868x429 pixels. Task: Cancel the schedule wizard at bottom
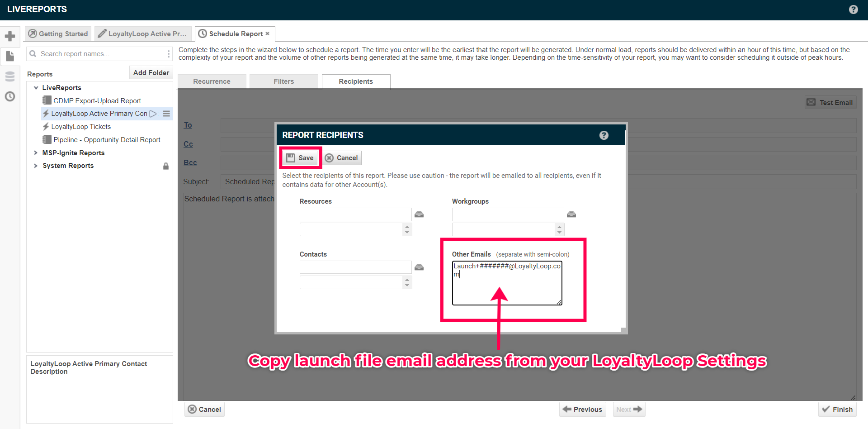pos(204,410)
